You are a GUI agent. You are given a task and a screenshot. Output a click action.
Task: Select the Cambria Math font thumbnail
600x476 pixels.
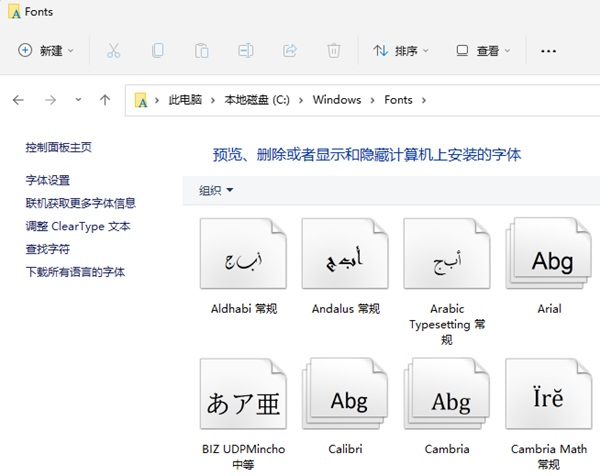click(x=549, y=394)
